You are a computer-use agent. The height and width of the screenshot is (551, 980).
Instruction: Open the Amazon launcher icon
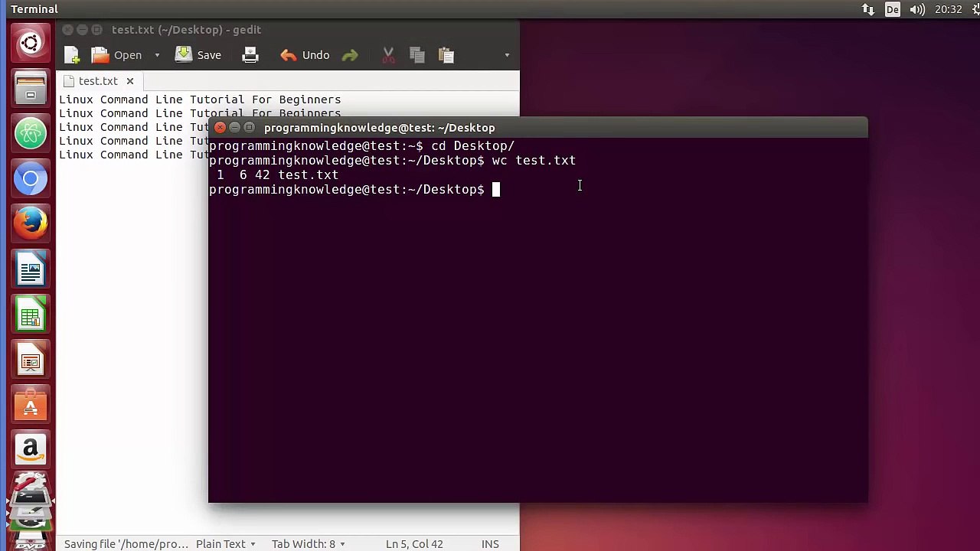coord(31,450)
